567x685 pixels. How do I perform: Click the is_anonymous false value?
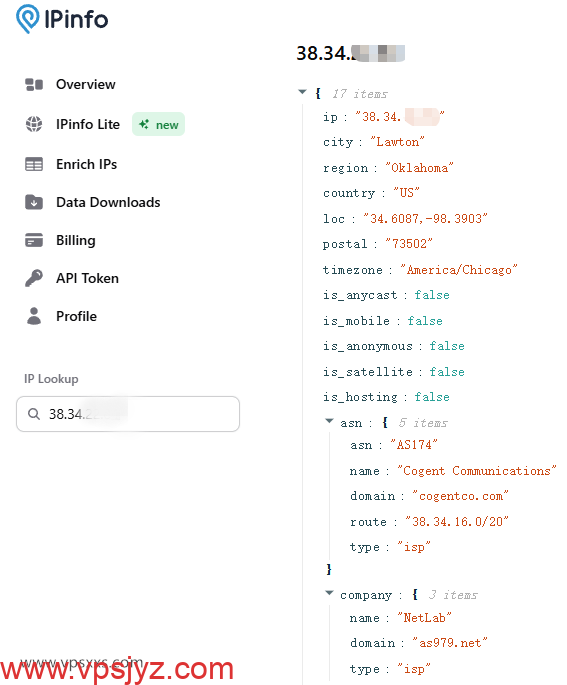coord(447,346)
